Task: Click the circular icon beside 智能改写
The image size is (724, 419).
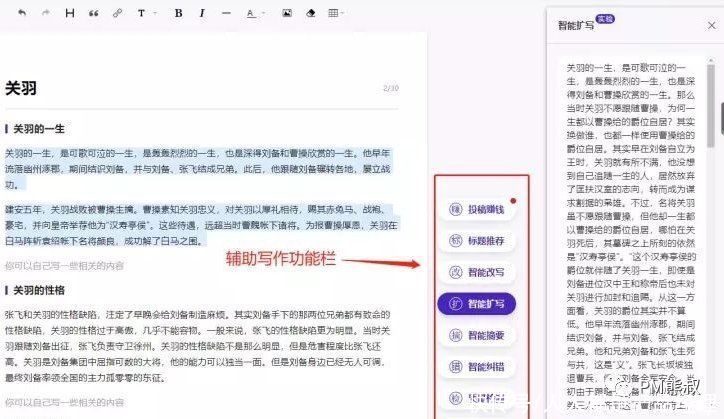Action: coord(456,272)
